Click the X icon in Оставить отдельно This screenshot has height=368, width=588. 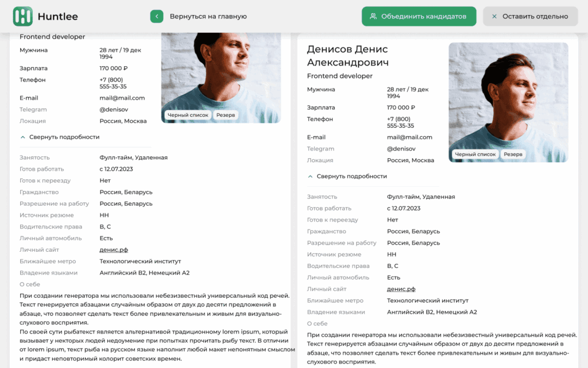click(x=494, y=16)
